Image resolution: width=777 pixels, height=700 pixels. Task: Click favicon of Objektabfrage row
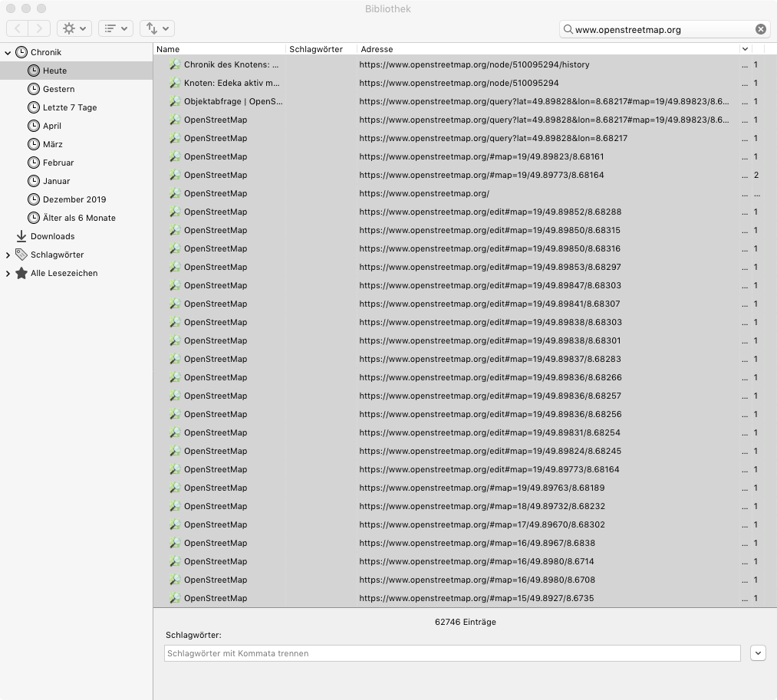(174, 101)
